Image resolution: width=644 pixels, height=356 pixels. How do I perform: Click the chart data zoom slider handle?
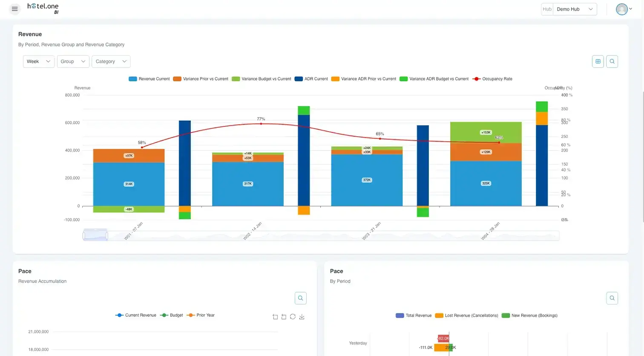point(95,235)
